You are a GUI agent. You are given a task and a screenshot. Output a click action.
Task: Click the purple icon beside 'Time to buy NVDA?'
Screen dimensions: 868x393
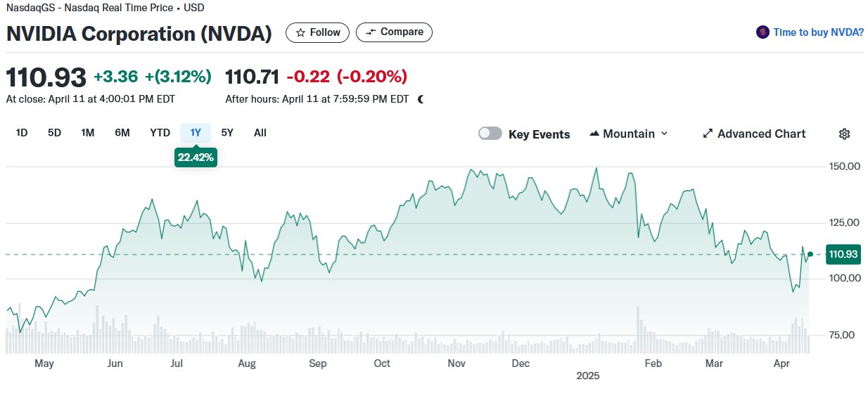(x=762, y=32)
